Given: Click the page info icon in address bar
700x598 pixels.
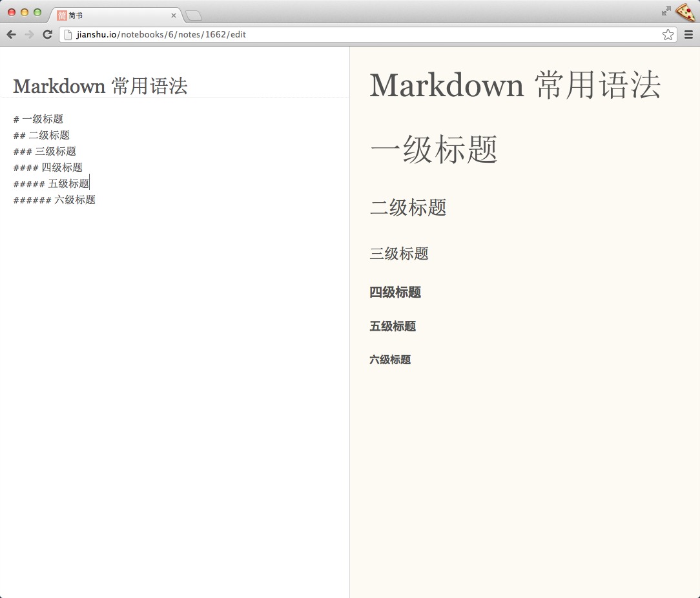Looking at the screenshot, I should click(x=68, y=34).
